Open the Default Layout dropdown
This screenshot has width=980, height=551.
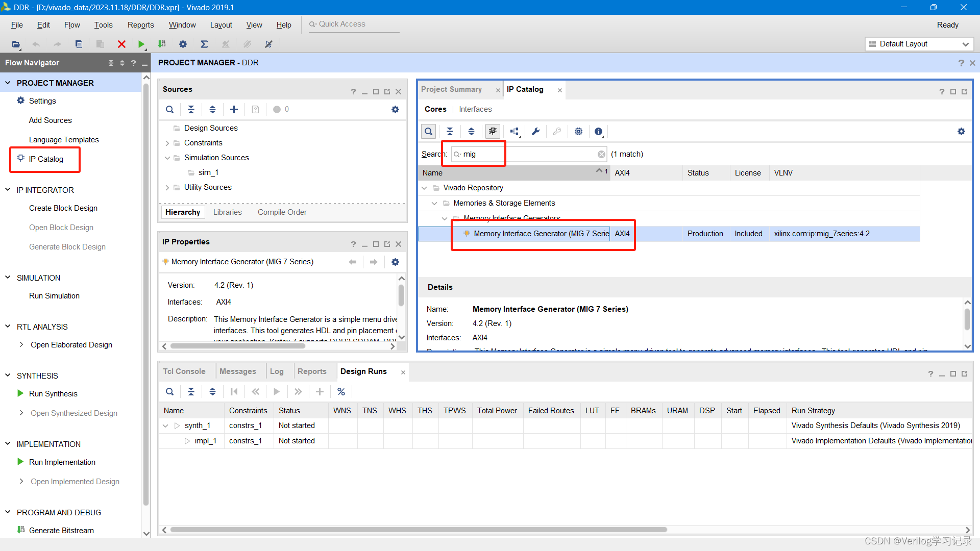click(919, 44)
